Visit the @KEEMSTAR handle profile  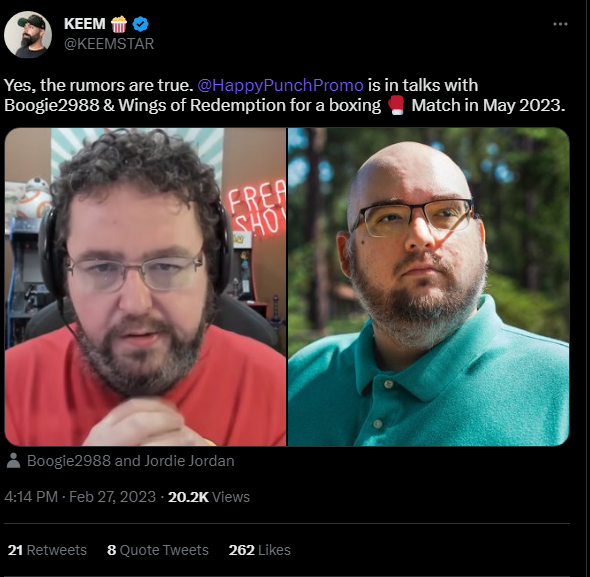tap(109, 44)
